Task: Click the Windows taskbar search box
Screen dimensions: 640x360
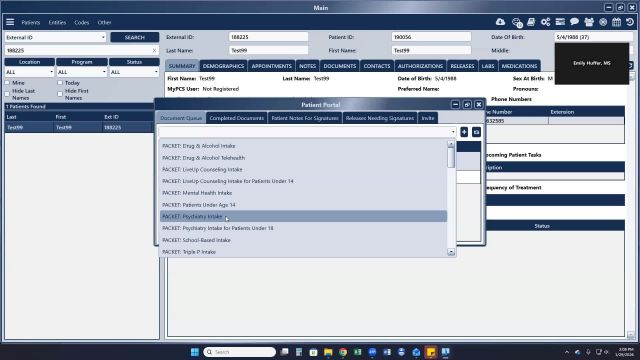Action: pyautogui.click(x=240, y=352)
